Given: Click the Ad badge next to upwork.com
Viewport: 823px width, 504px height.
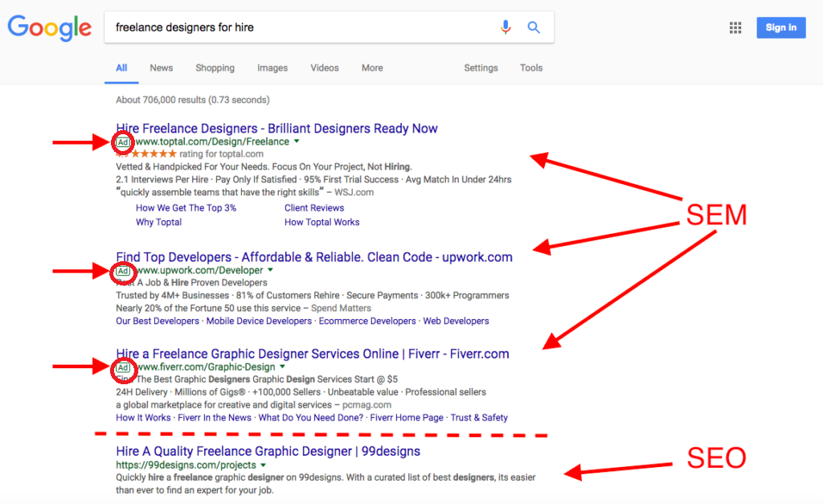Looking at the screenshot, I should (123, 271).
